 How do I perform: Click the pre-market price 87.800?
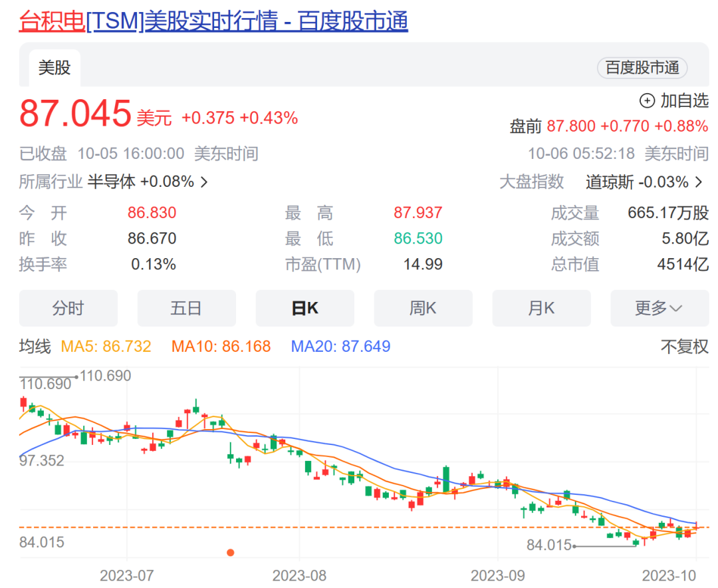[571, 126]
